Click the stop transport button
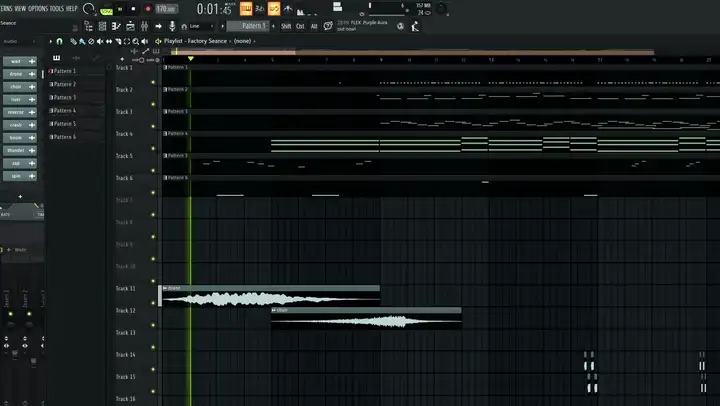The image size is (720, 406). click(x=134, y=9)
